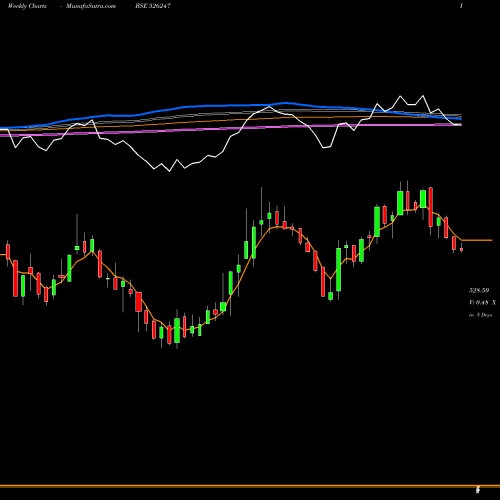Click the 'MunafaSutra.com' label
The height and width of the screenshot is (500, 500).
(91, 6)
